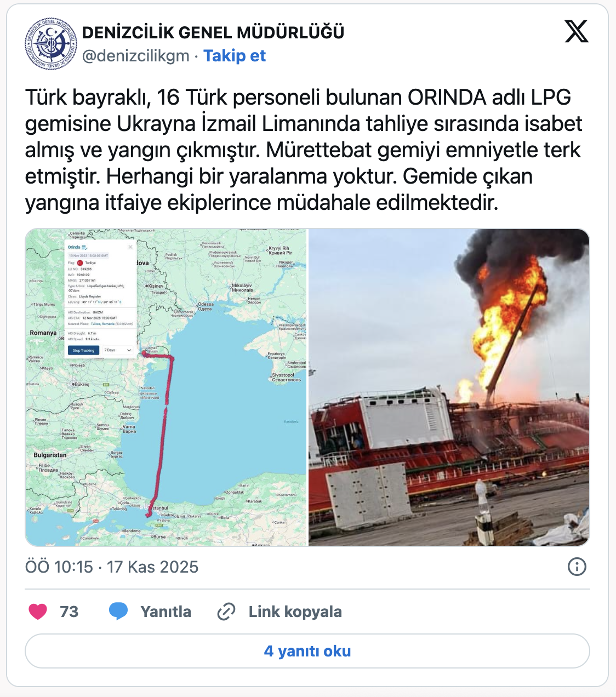This screenshot has width=616, height=697.
Task: Click the Yanıtla reply button
Action: pyautogui.click(x=166, y=612)
